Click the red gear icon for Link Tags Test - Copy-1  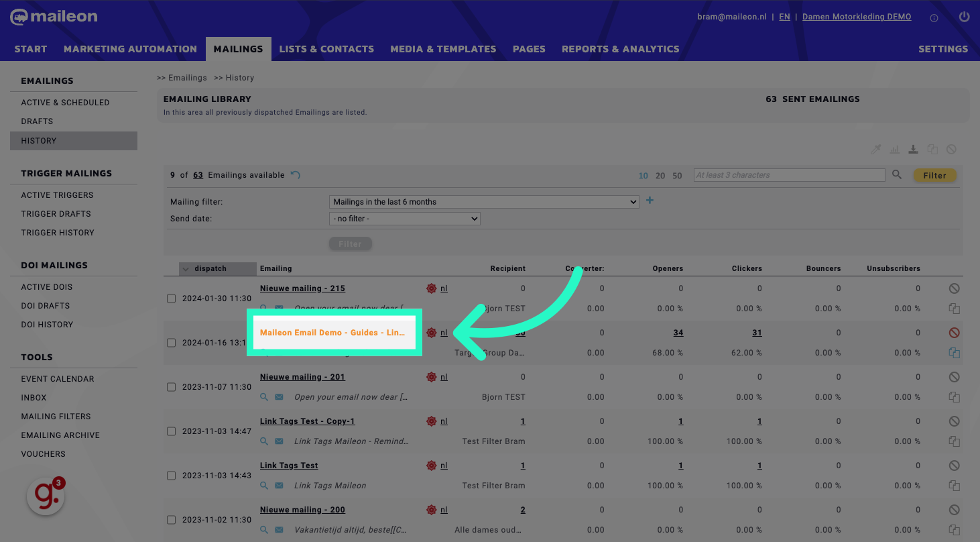coord(431,421)
